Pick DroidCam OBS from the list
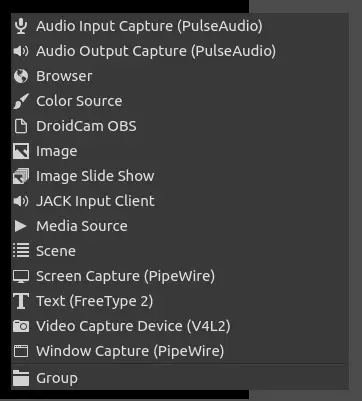362x401 pixels. pyautogui.click(x=180, y=126)
